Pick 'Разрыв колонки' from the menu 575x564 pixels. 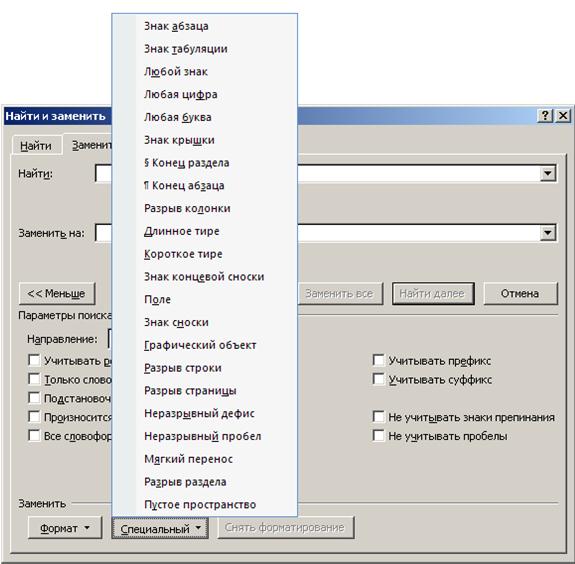pyautogui.click(x=205, y=208)
